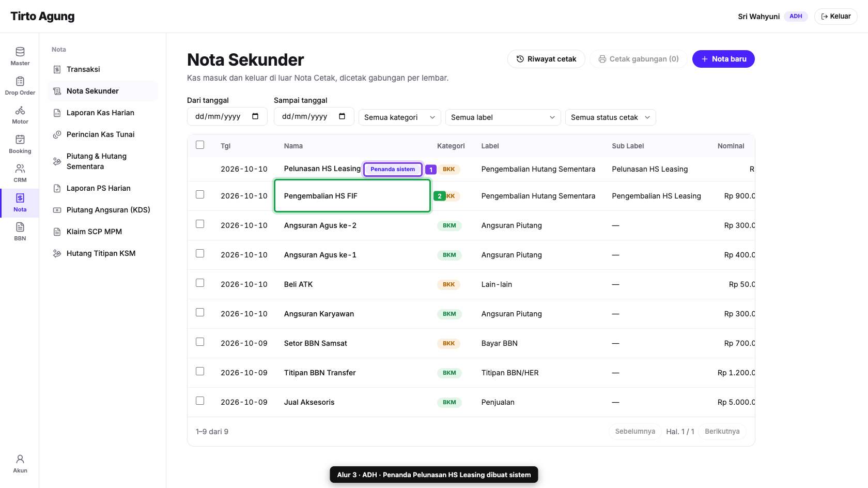The width and height of the screenshot is (868, 488).
Task: Click the Tirto Agung logo text
Action: tap(42, 16)
